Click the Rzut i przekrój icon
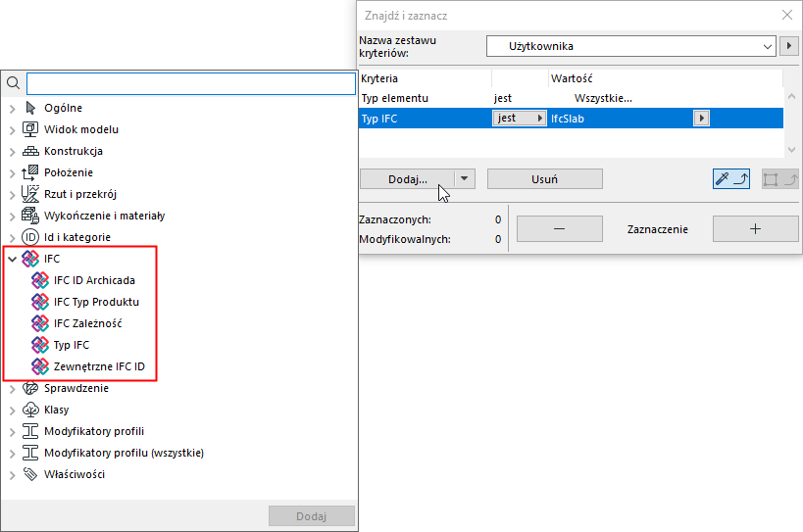This screenshot has height=532, width=803. 30,194
